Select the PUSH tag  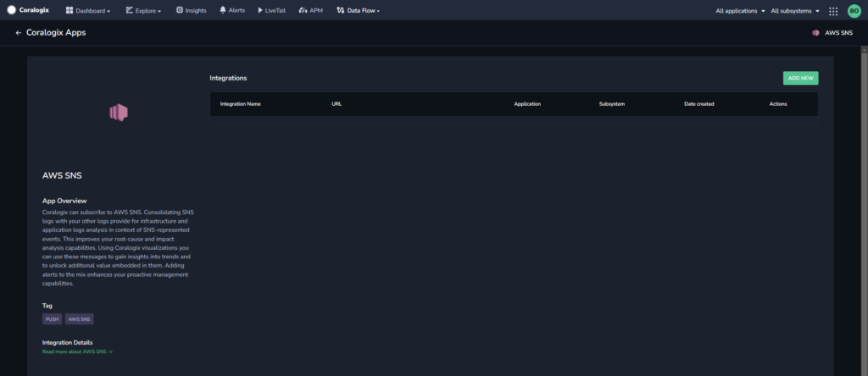coord(52,319)
